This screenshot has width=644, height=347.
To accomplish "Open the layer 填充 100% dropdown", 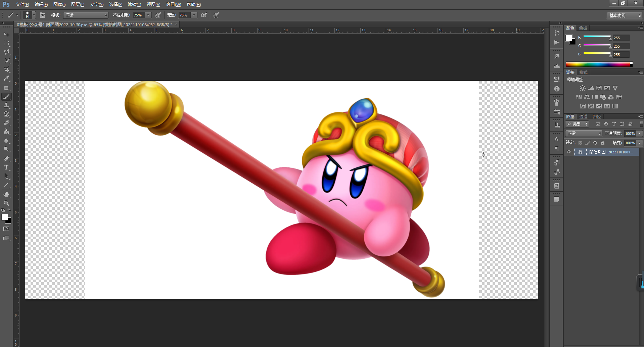I will pyautogui.click(x=640, y=143).
